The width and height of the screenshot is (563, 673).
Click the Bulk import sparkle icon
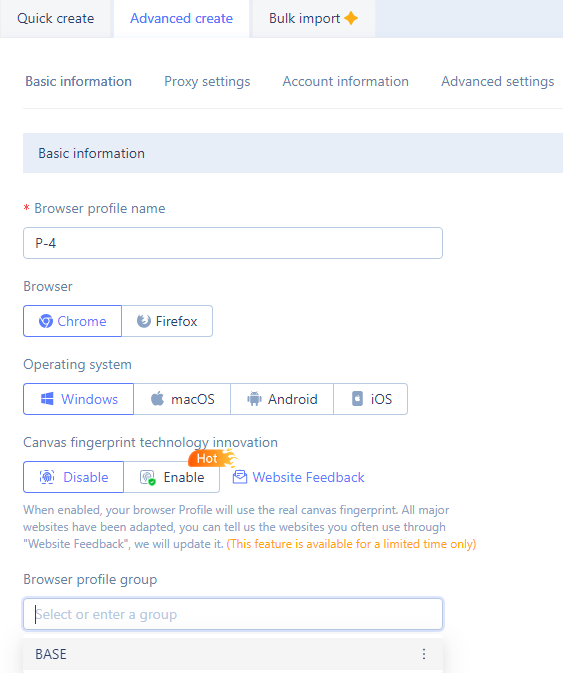(351, 18)
